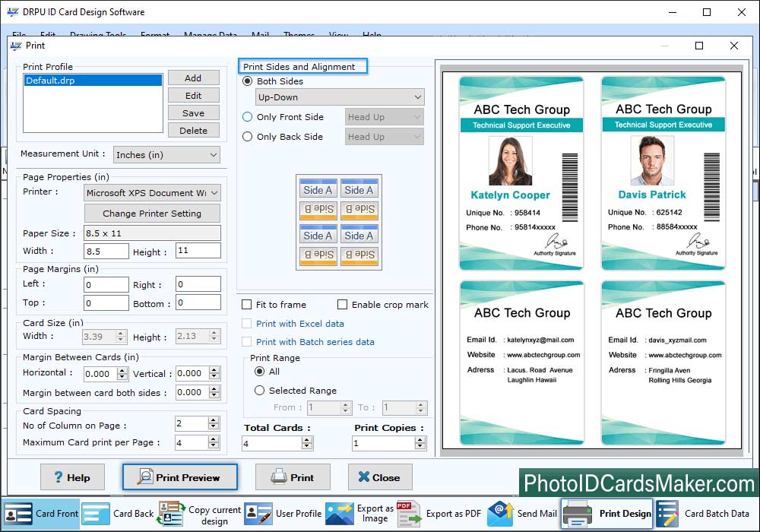Viewport: 760px width, 532px height.
Task: Click the Send Mail envelope icon
Action: coord(500,514)
